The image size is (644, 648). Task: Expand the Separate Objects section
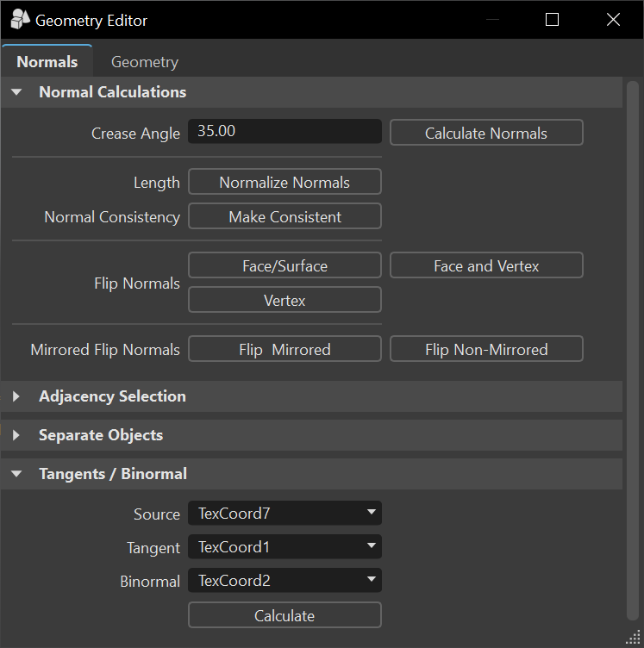16,435
